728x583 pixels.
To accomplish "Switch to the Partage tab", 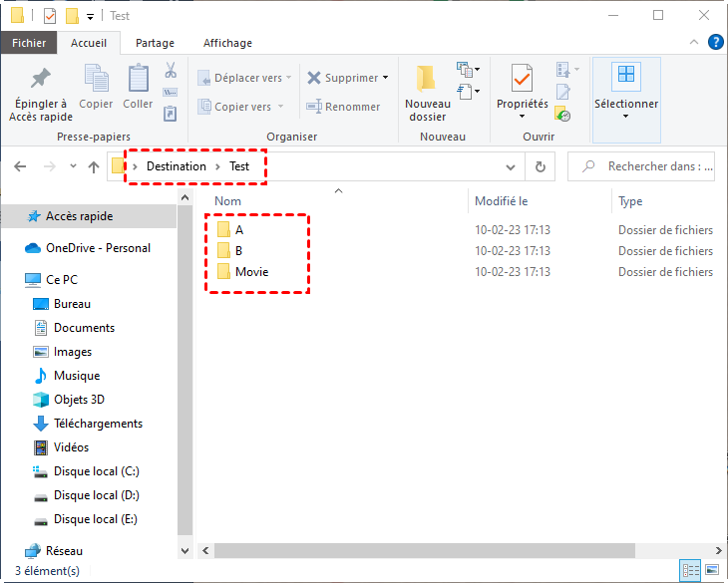I will click(x=155, y=43).
